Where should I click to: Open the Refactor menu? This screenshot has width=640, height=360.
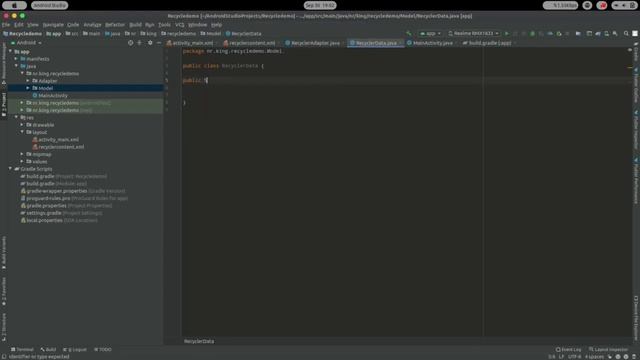click(115, 24)
